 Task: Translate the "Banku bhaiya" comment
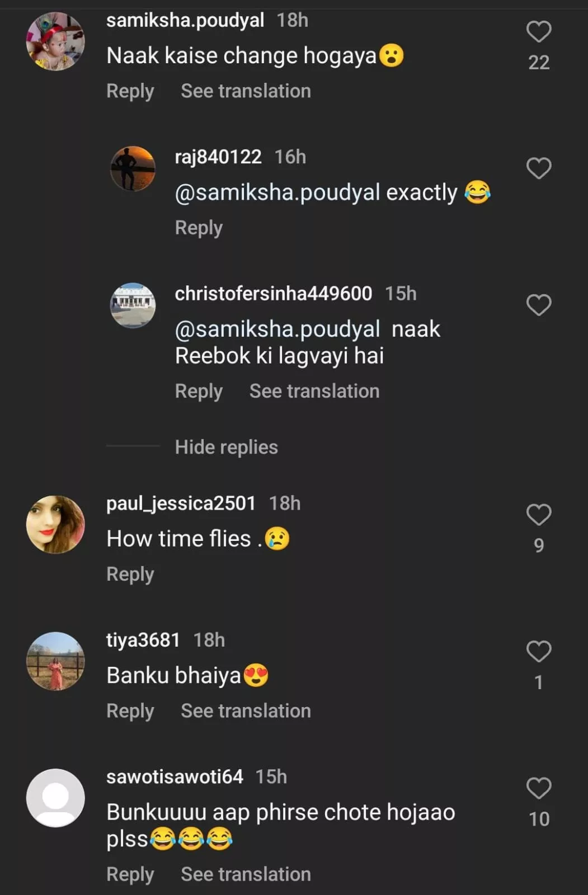coord(246,711)
